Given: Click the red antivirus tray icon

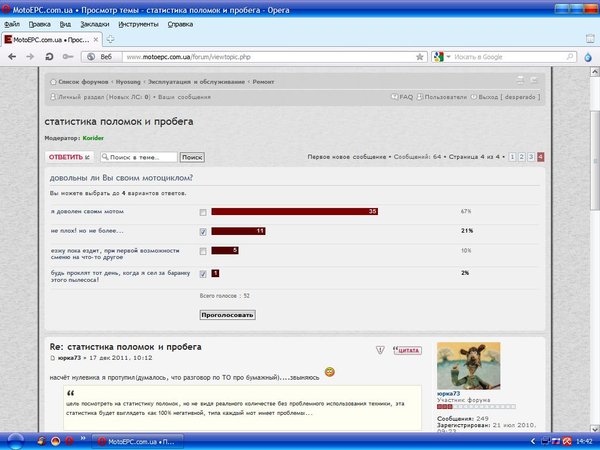Looking at the screenshot, I should [x=567, y=442].
